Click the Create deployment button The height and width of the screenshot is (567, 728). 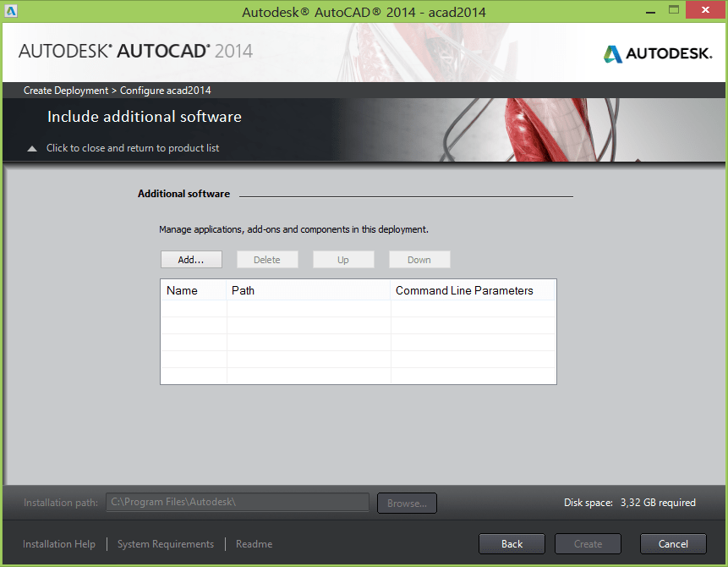coord(588,544)
